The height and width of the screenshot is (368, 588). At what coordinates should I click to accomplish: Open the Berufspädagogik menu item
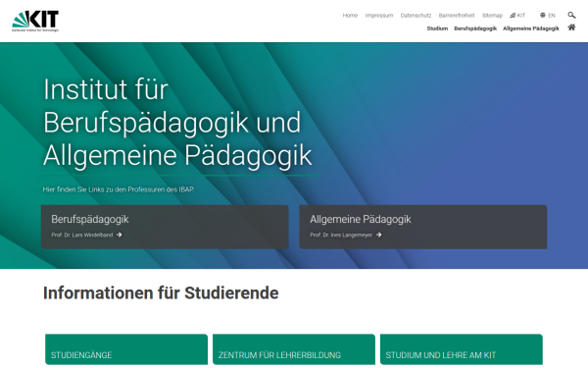[x=475, y=28]
